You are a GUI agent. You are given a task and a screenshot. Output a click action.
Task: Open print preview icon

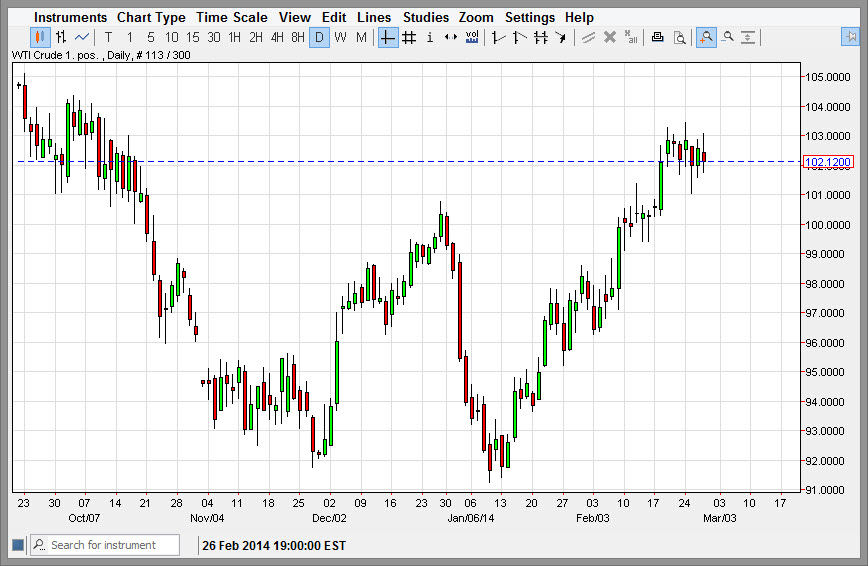[679, 38]
